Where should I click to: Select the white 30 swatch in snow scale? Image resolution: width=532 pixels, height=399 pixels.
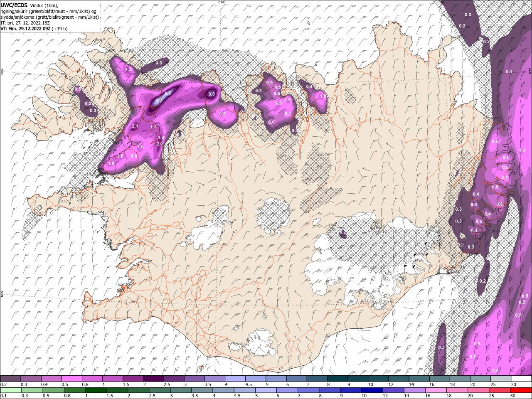[x=521, y=379]
